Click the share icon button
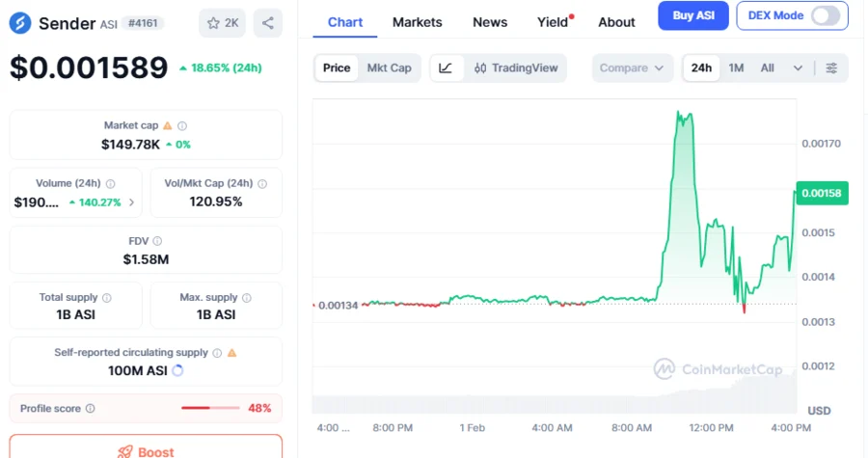The width and height of the screenshot is (868, 458). [267, 23]
